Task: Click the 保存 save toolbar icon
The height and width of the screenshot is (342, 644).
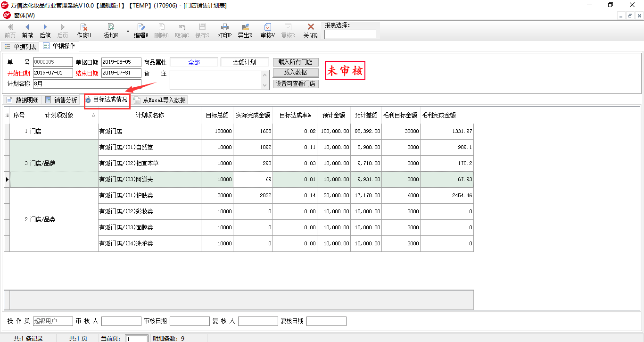Action: (202, 31)
